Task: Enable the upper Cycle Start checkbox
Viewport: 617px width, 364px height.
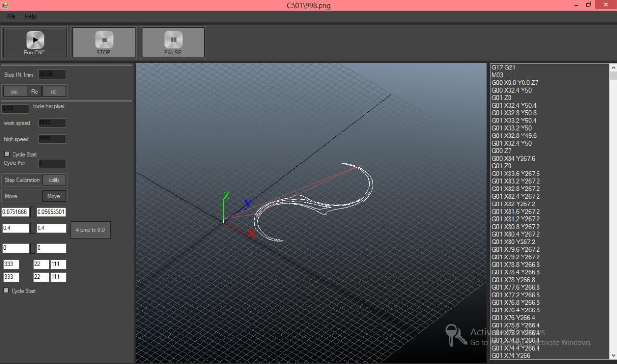Action: pyautogui.click(x=7, y=154)
